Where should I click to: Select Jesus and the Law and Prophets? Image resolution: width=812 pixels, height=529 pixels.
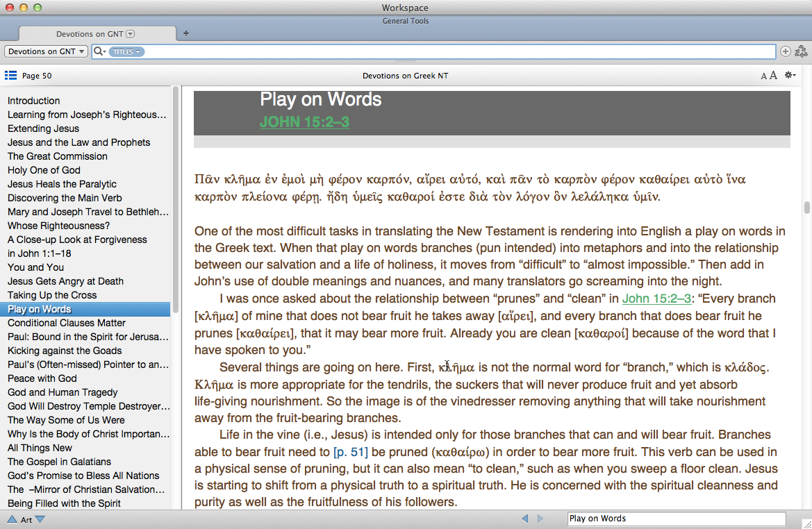pyautogui.click(x=78, y=142)
